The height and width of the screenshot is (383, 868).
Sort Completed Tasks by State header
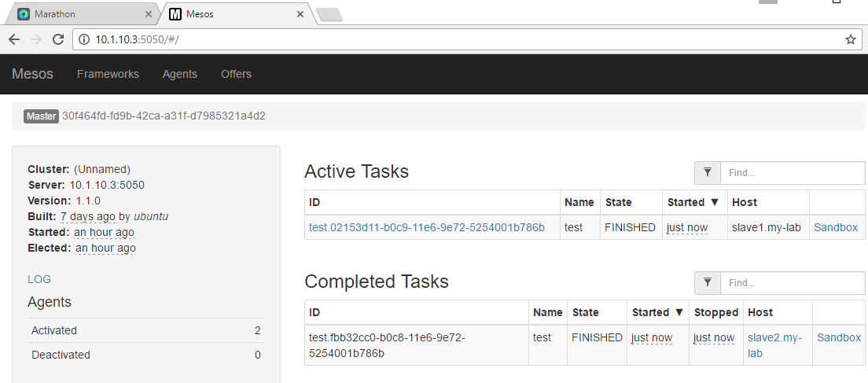tap(597, 313)
